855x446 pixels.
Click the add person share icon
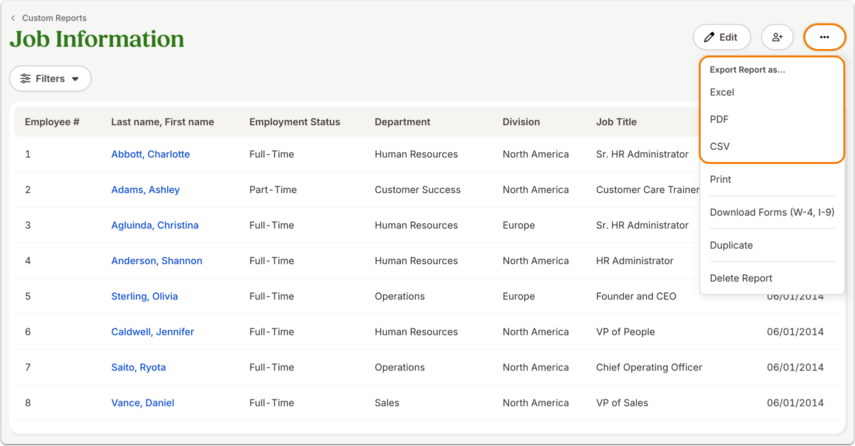tap(777, 37)
